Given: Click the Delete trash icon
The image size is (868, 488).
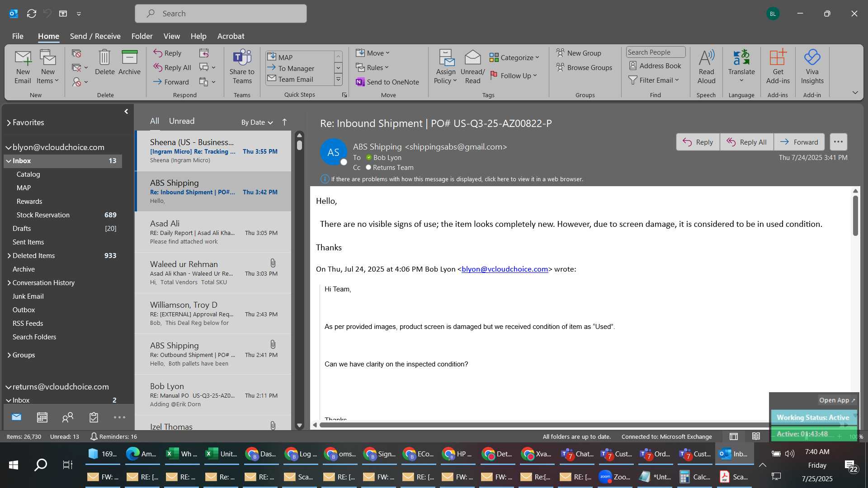Looking at the screenshot, I should point(104,62).
